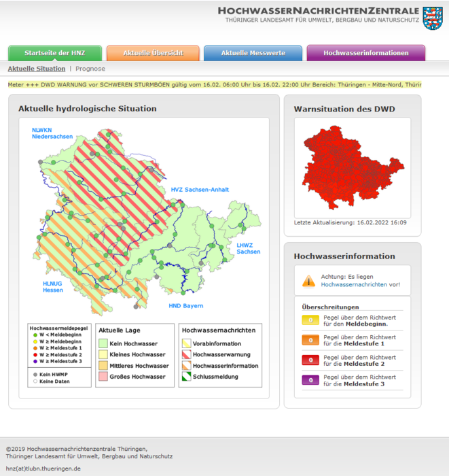Image resolution: width=449 pixels, height=476 pixels.
Task: Open the Aktuelle Messwerte tab
Action: point(253,53)
